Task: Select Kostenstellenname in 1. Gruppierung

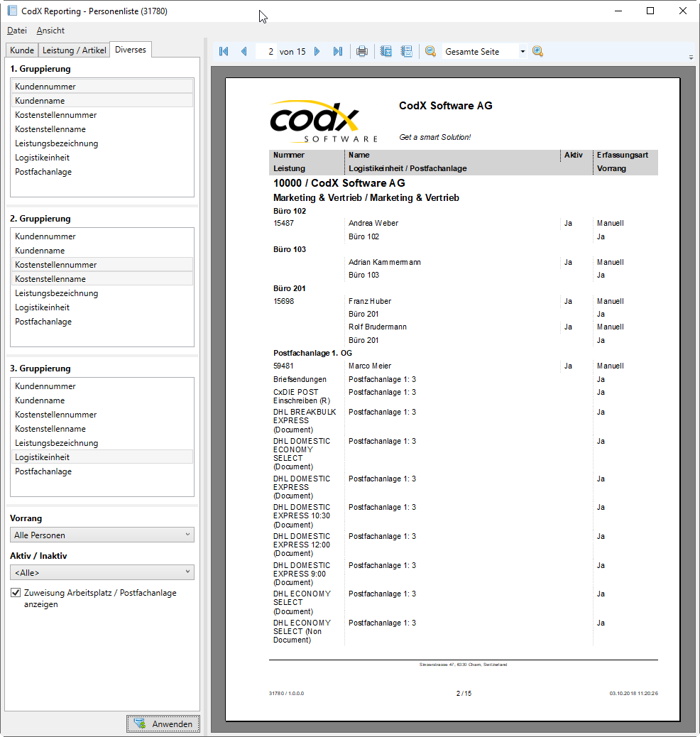Action: pos(102,129)
